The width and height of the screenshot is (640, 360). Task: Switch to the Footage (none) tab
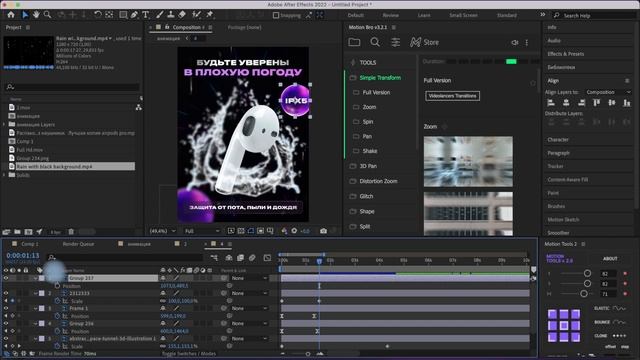(x=244, y=27)
